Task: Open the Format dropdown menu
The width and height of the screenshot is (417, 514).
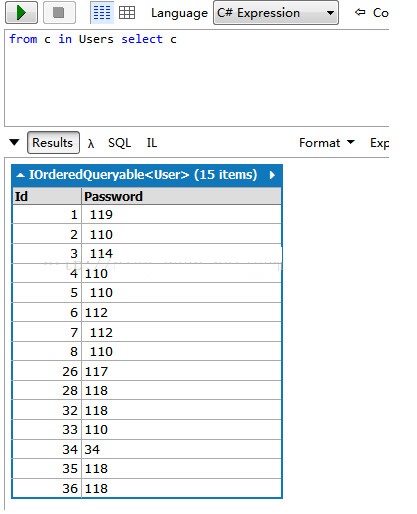Action: click(326, 143)
